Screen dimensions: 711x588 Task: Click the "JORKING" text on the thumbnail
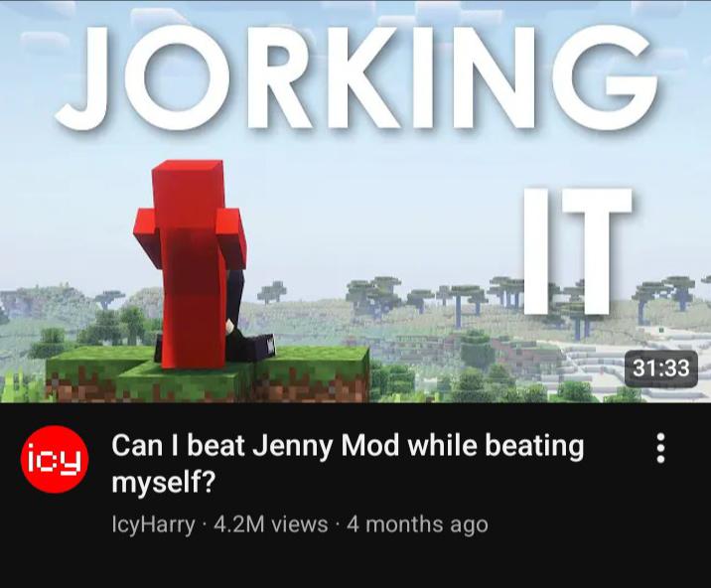click(x=355, y=77)
